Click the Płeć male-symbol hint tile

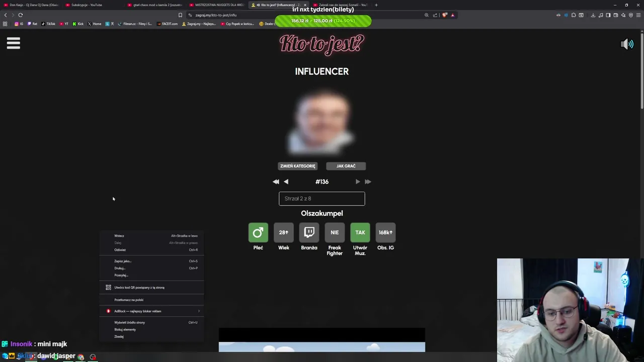(258, 232)
